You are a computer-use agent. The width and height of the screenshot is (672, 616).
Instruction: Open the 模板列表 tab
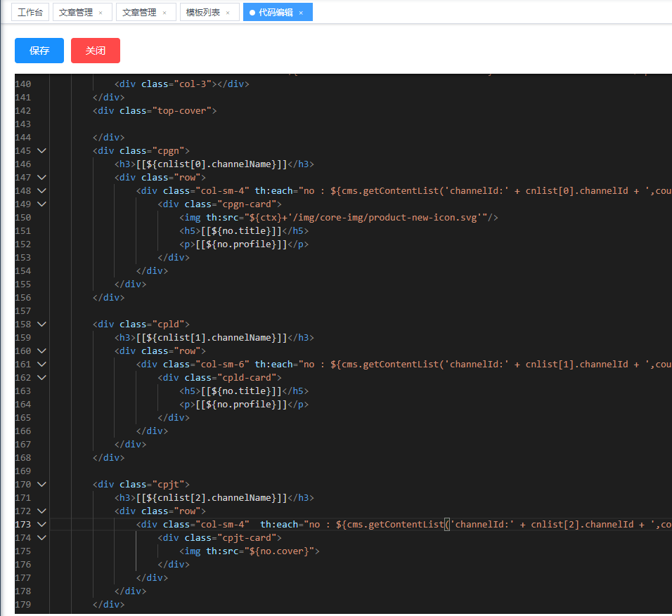(202, 13)
